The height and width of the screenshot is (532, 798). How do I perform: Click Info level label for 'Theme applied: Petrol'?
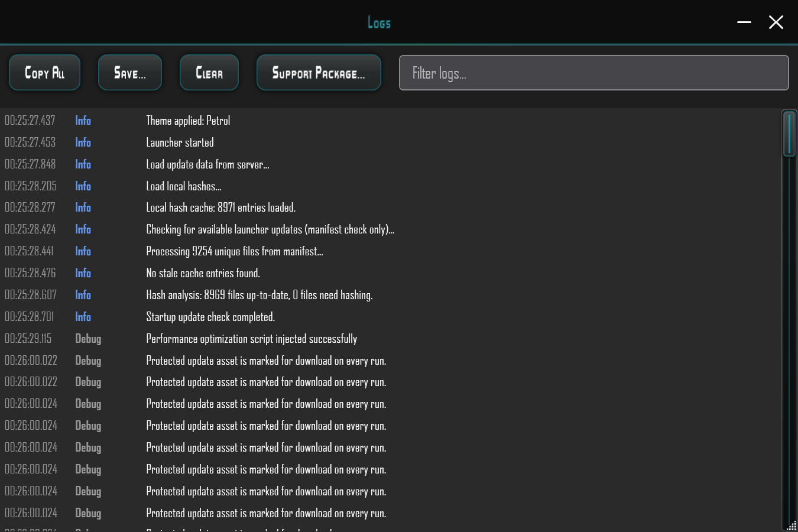tap(83, 121)
